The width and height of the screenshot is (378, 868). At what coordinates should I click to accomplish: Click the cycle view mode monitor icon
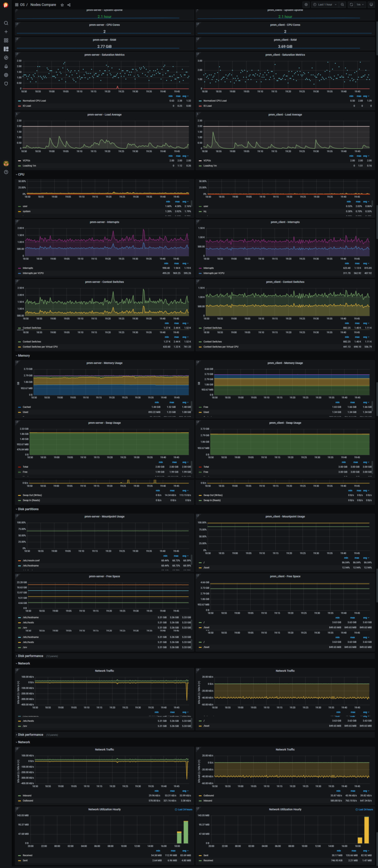(371, 5)
